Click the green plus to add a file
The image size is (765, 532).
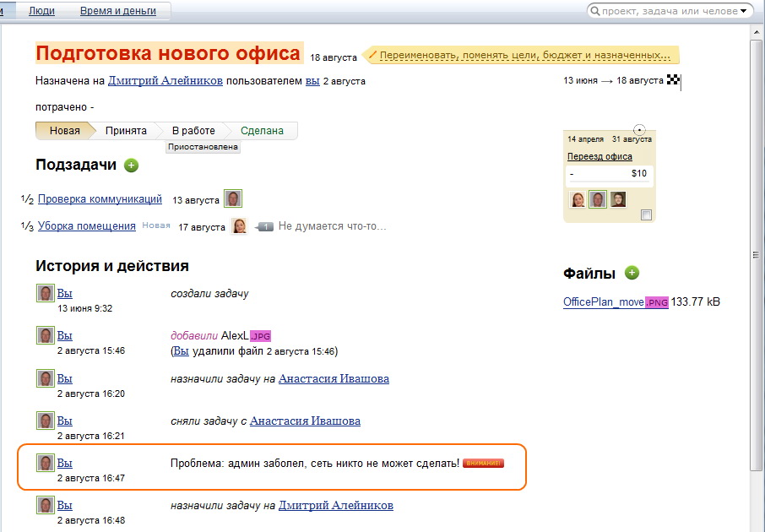(x=632, y=273)
